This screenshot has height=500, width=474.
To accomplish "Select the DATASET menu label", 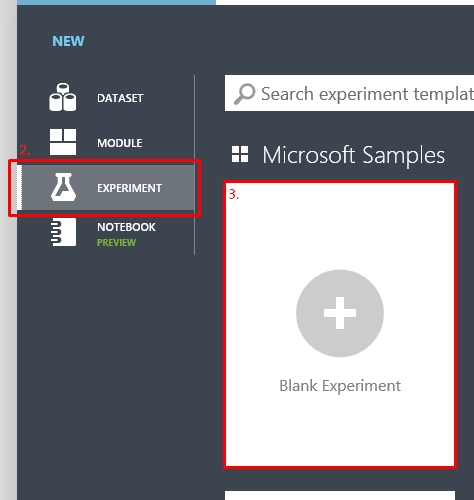I will (120, 98).
